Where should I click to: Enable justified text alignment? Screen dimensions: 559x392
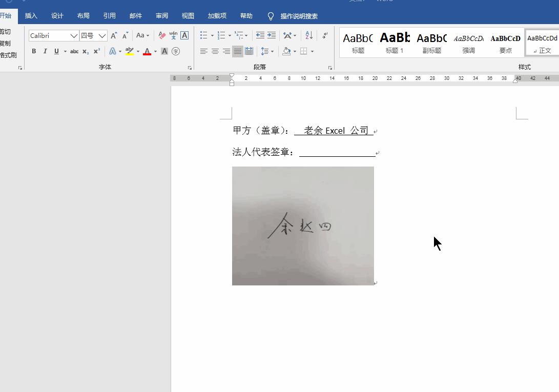[x=237, y=51]
